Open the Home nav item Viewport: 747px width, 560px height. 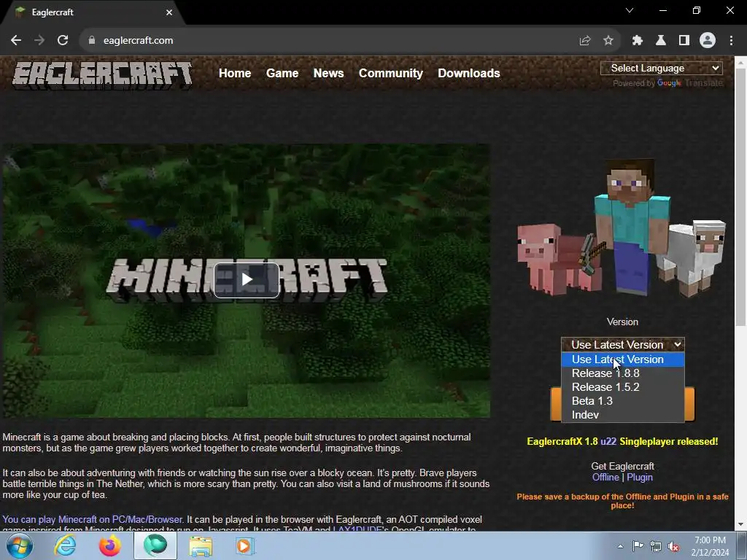click(x=235, y=74)
